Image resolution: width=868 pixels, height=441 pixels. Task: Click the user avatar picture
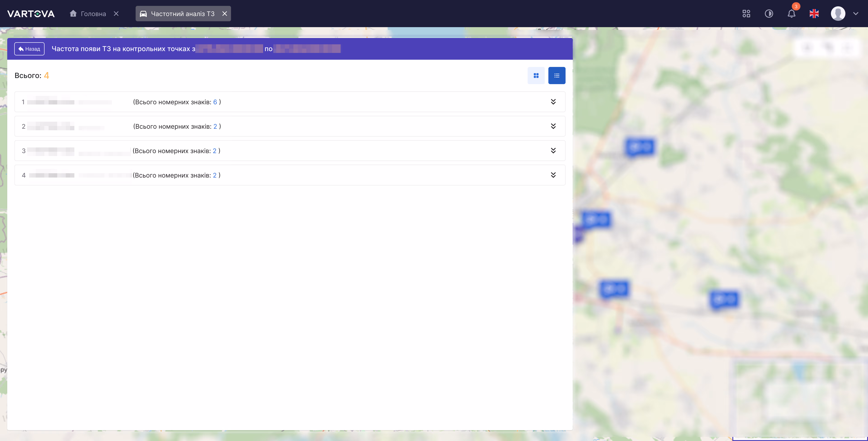[838, 14]
